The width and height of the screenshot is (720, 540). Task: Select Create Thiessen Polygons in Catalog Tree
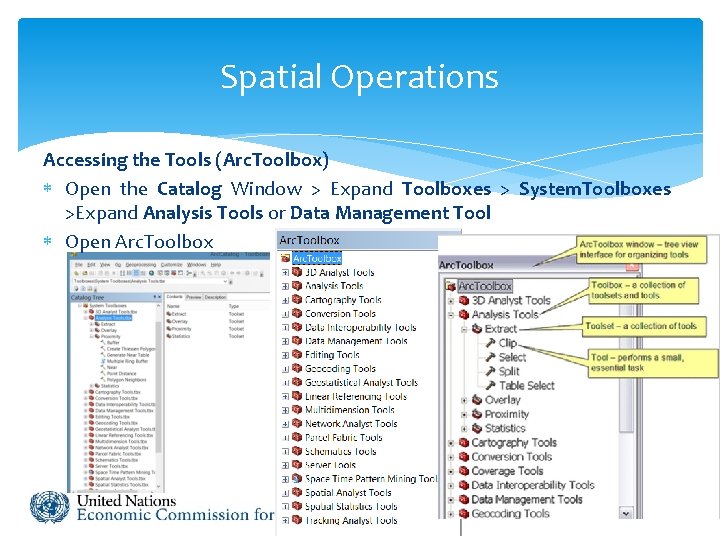[131, 349]
